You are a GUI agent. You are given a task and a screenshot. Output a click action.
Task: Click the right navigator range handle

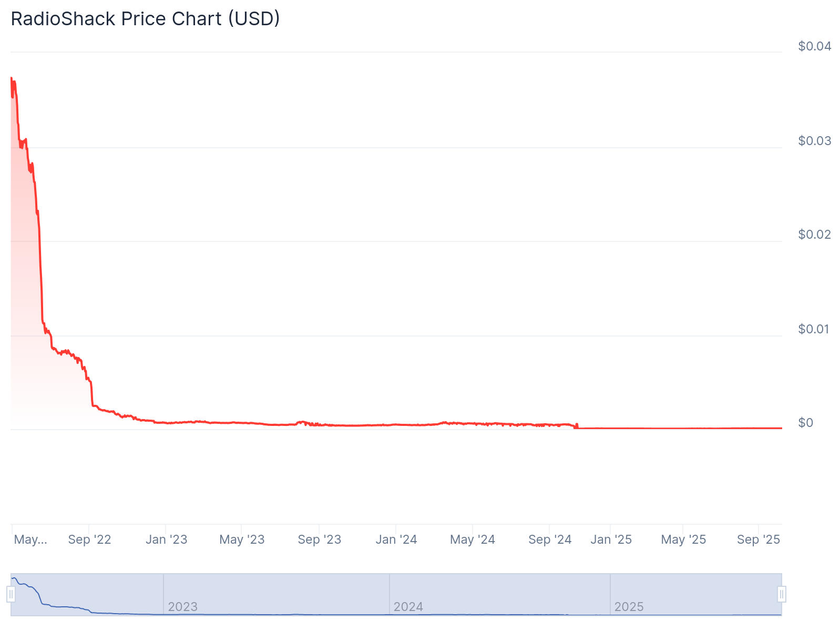pyautogui.click(x=782, y=595)
